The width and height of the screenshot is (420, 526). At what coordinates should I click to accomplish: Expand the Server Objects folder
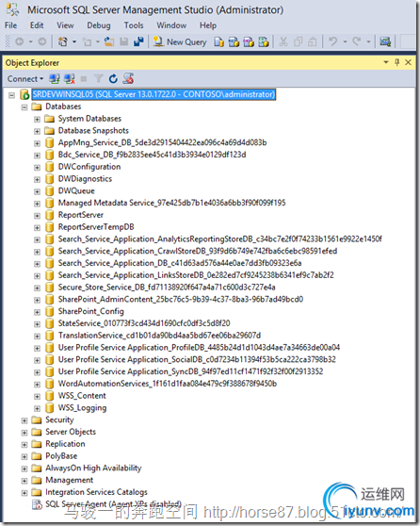tap(24, 433)
